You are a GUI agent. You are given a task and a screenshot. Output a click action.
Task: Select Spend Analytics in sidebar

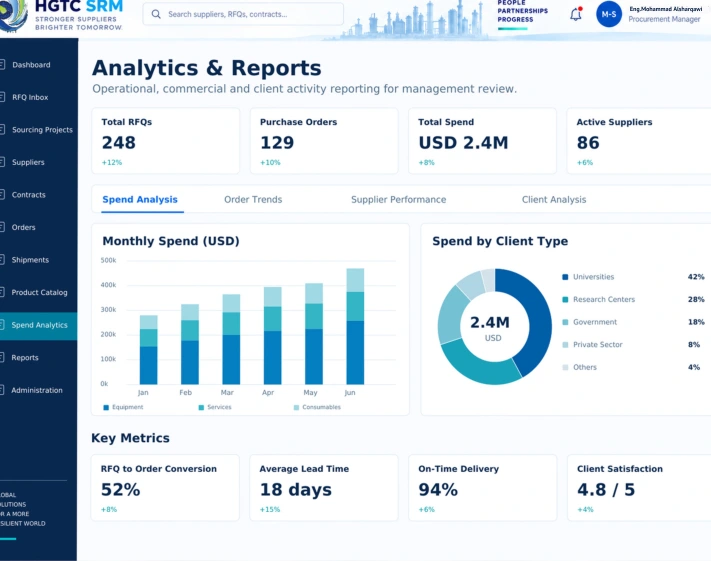(39, 325)
